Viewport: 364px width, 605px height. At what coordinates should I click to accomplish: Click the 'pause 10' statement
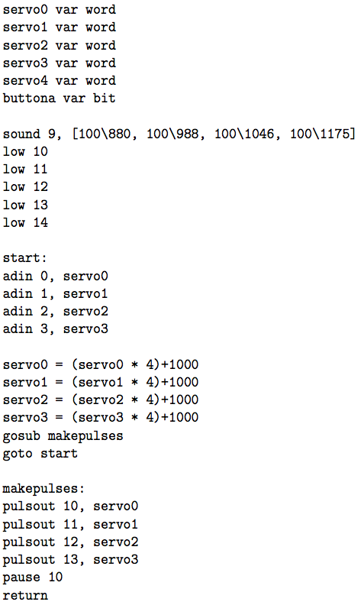point(32,577)
